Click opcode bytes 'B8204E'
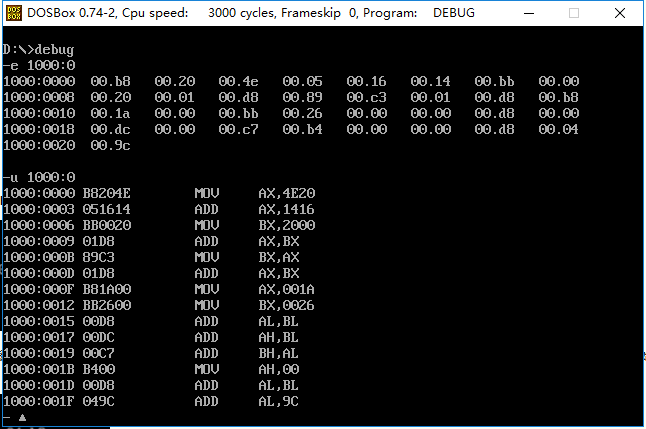Screen dimensions: 646x429 point(107,193)
